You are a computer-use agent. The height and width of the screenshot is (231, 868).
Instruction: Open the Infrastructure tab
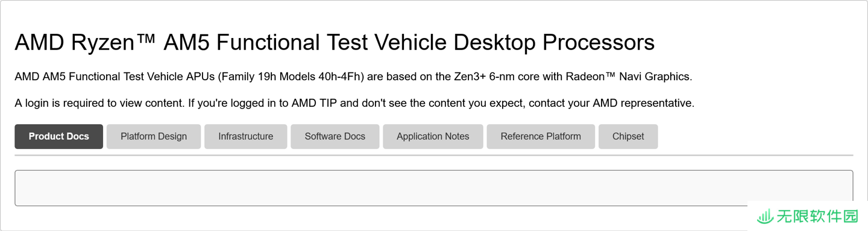click(x=246, y=136)
